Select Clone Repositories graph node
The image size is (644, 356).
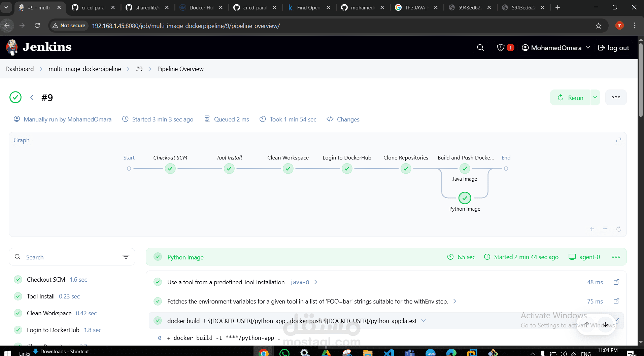click(406, 169)
